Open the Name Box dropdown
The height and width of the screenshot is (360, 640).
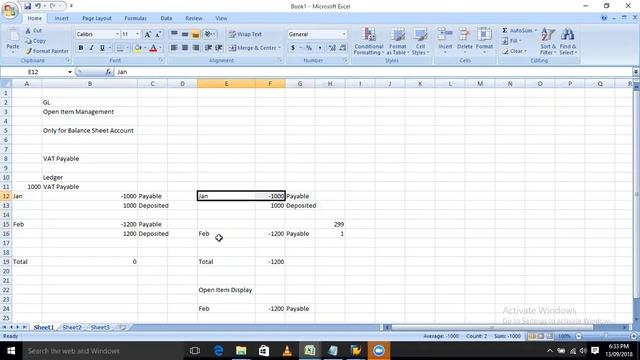(x=70, y=72)
